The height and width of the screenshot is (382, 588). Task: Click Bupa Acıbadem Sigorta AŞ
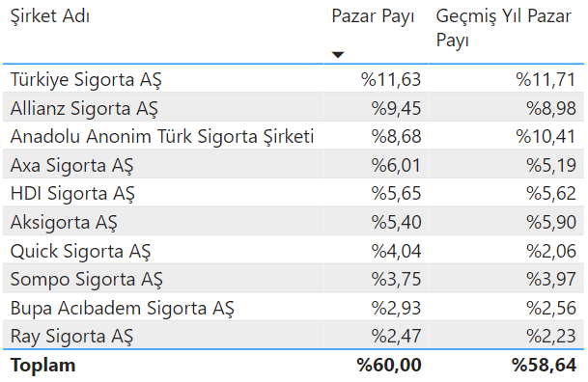(x=123, y=308)
